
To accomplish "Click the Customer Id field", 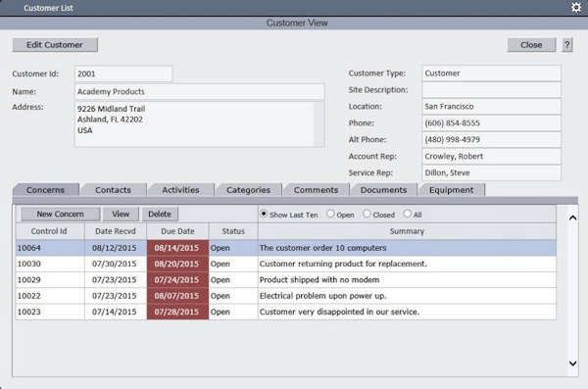I will tap(123, 73).
